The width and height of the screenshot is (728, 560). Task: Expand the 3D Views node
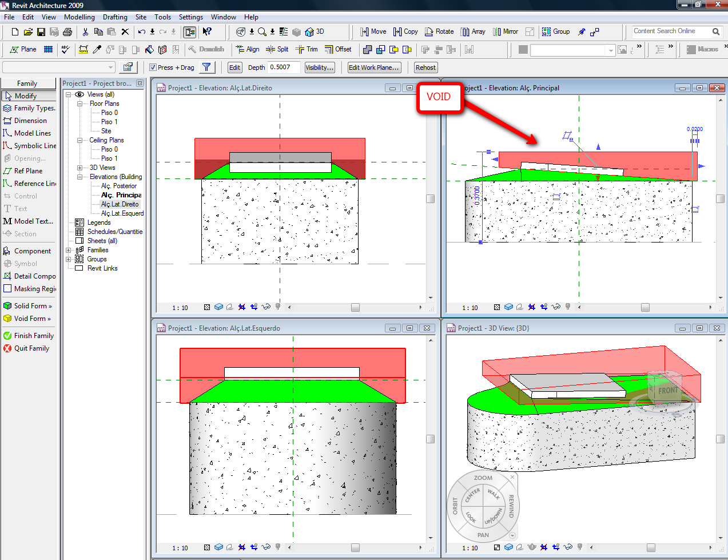(x=79, y=168)
